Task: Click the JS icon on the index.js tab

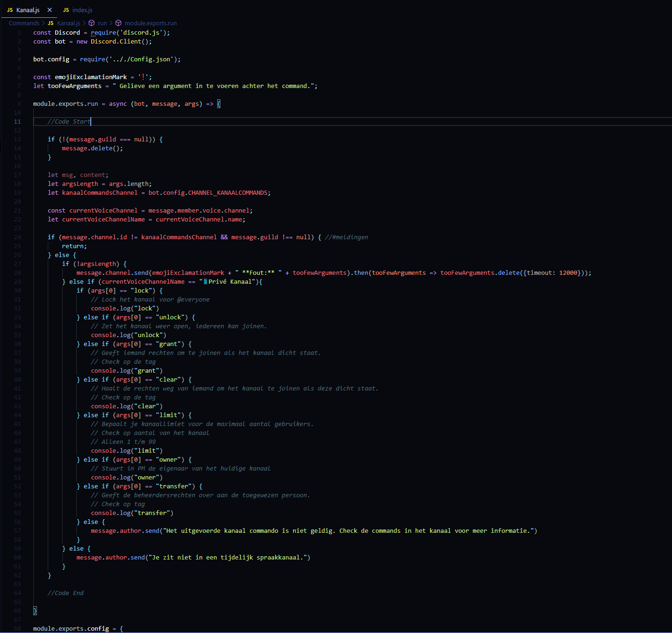Action: pyautogui.click(x=66, y=10)
